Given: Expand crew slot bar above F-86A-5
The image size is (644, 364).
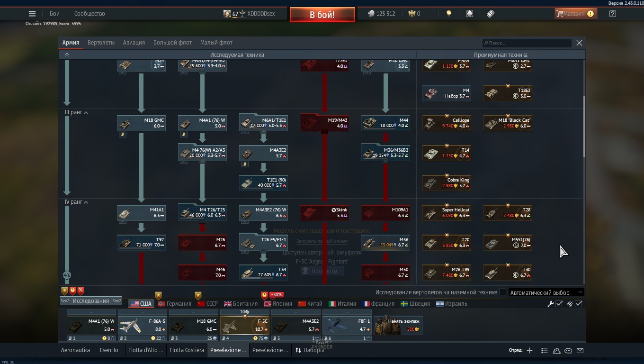Looking at the screenshot, I should coord(143,312).
